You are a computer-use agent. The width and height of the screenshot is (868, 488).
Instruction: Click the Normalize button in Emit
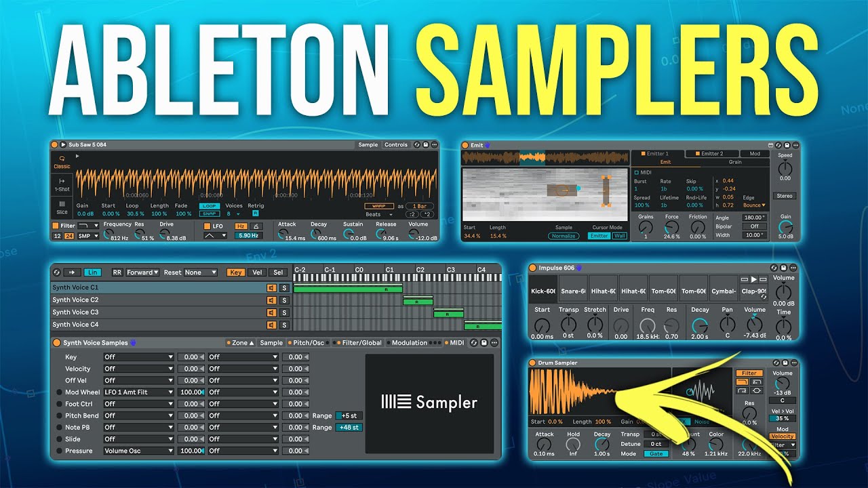click(564, 236)
